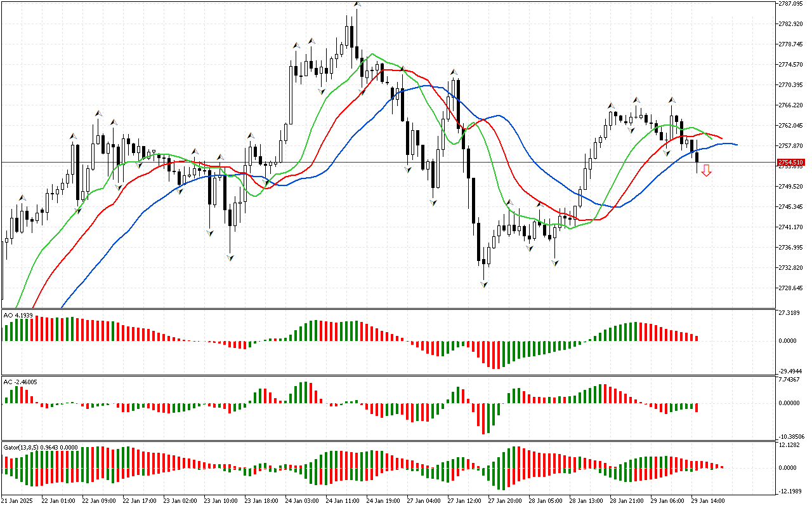Click the 2787.095 price scale label
This screenshot has height=508, width=812.
790,3
